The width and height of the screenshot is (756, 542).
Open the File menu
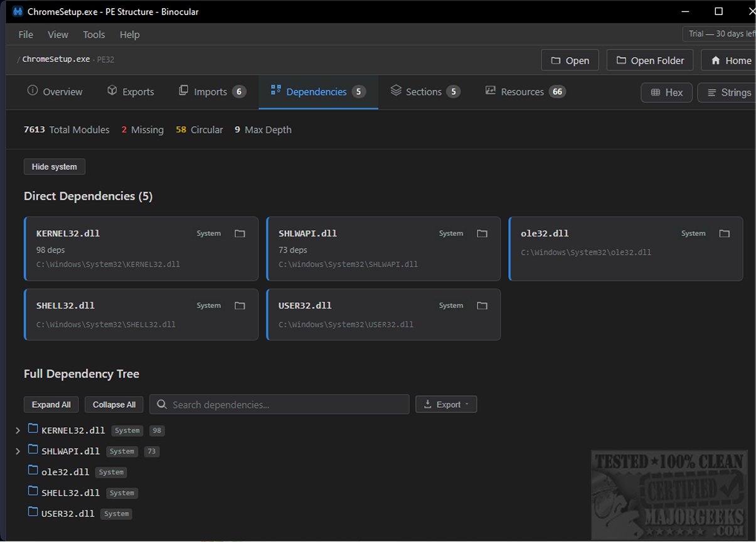tap(26, 35)
